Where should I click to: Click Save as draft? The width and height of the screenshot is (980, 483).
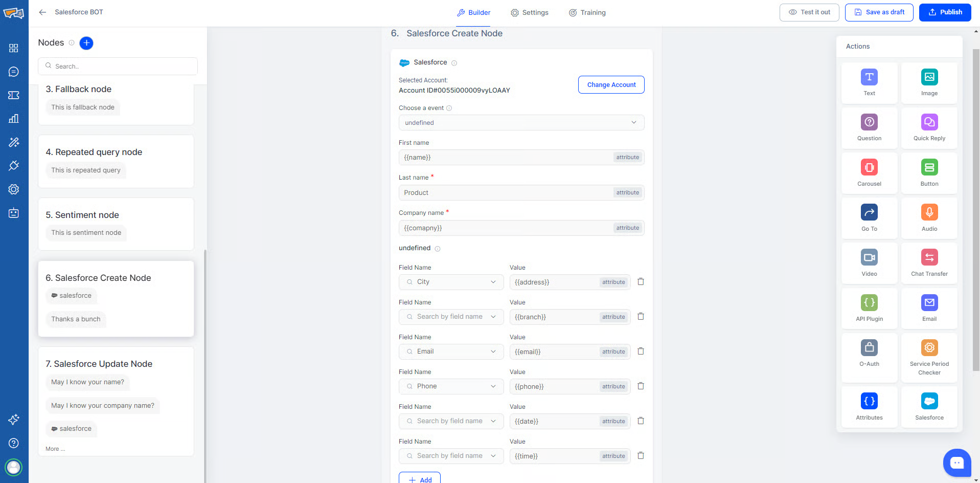[879, 12]
